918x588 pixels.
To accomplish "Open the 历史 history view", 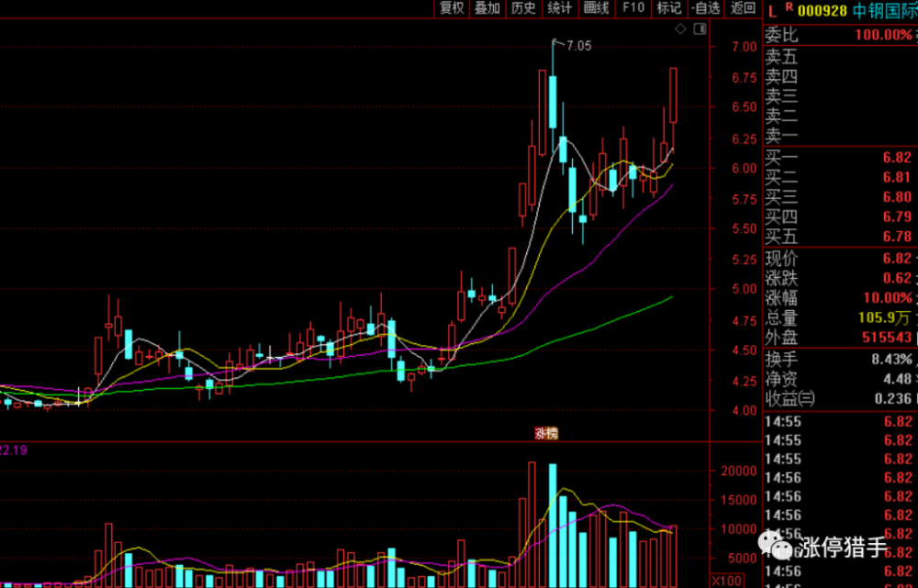I will coord(523,8).
